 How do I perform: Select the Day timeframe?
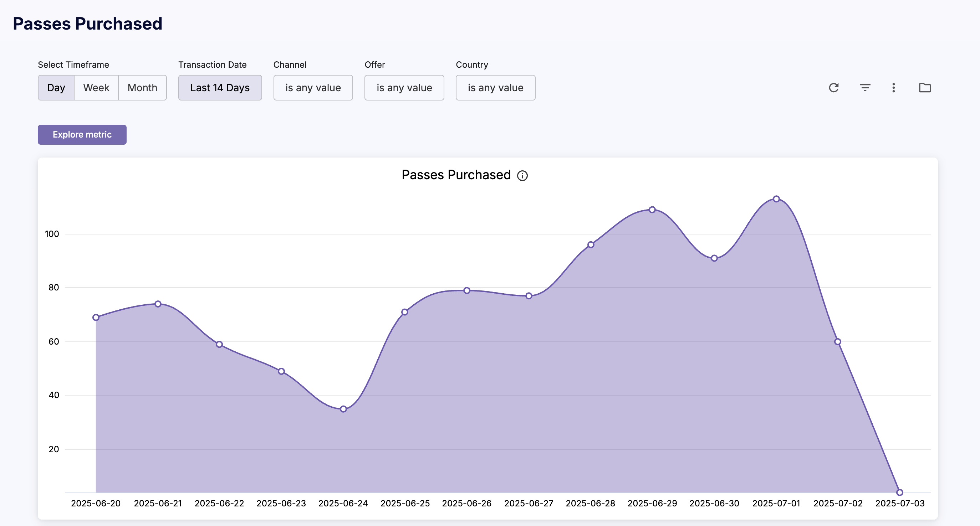56,88
